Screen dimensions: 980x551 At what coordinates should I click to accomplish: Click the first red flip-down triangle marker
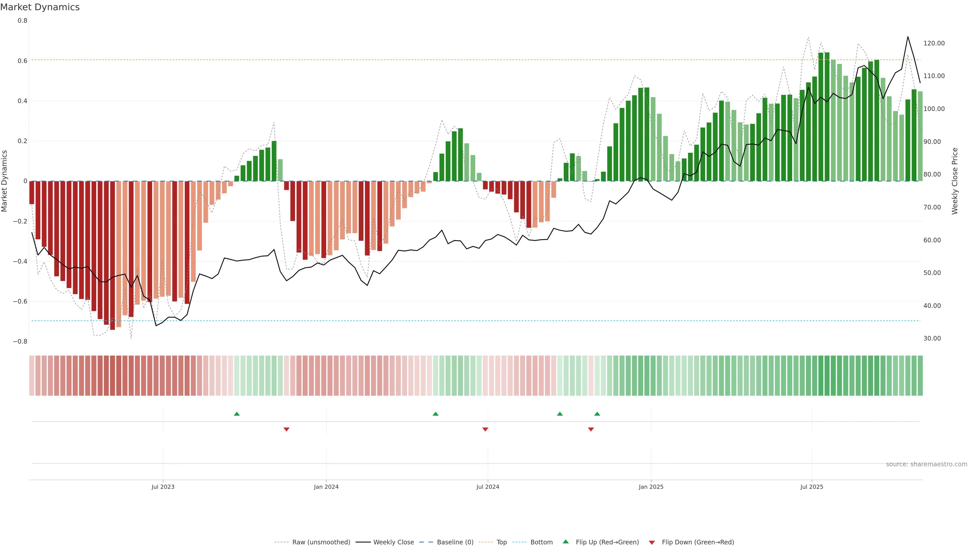(286, 429)
